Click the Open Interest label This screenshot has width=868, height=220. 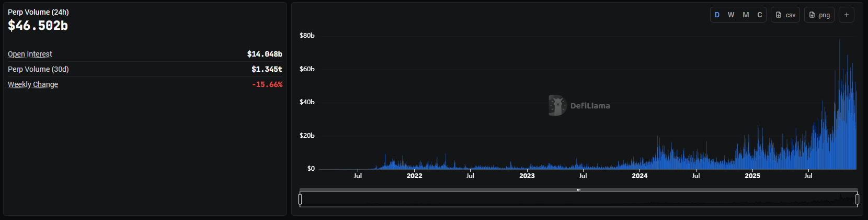click(30, 54)
